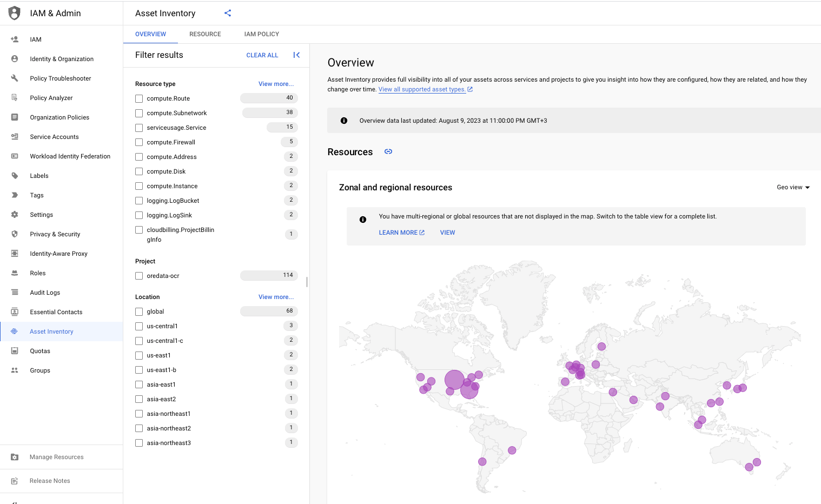The image size is (821, 504).
Task: Click the Service Accounts sidebar icon
Action: point(15,137)
